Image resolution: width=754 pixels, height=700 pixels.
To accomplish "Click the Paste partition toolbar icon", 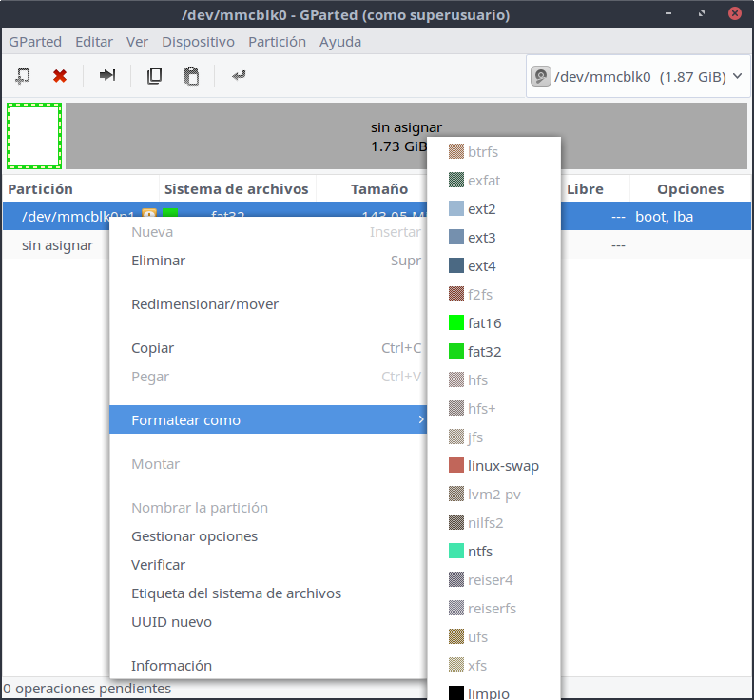I will [x=191, y=76].
